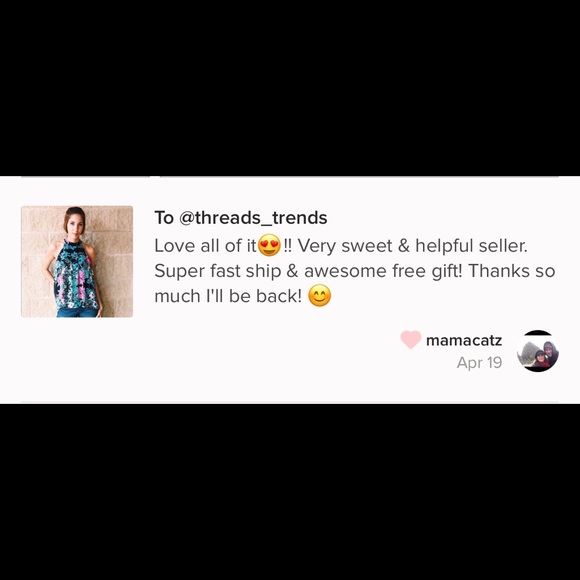The height and width of the screenshot is (580, 580).
Task: Select the heart-eyes emoji in the comment
Action: pyautogui.click(x=269, y=245)
